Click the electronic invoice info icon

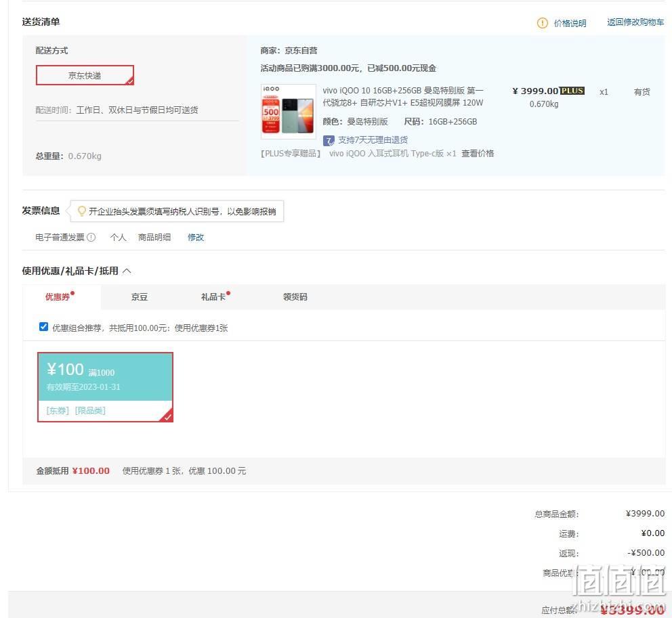coord(91,238)
